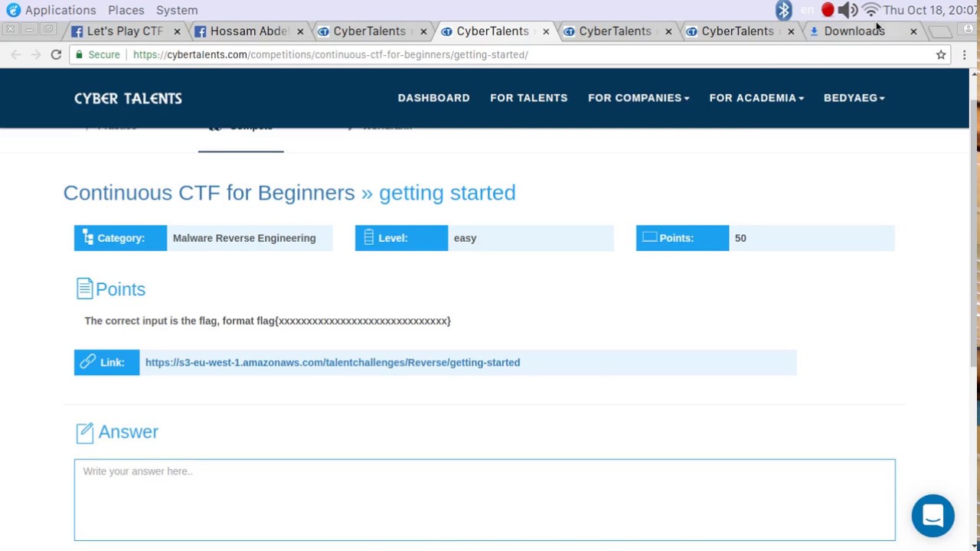980x551 pixels.
Task: Click the Applications menu logo icon
Action: pos(13,10)
